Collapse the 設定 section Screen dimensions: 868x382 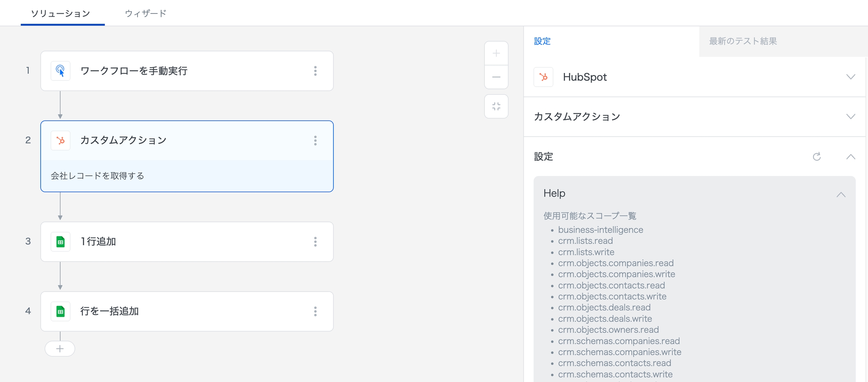[x=850, y=157]
